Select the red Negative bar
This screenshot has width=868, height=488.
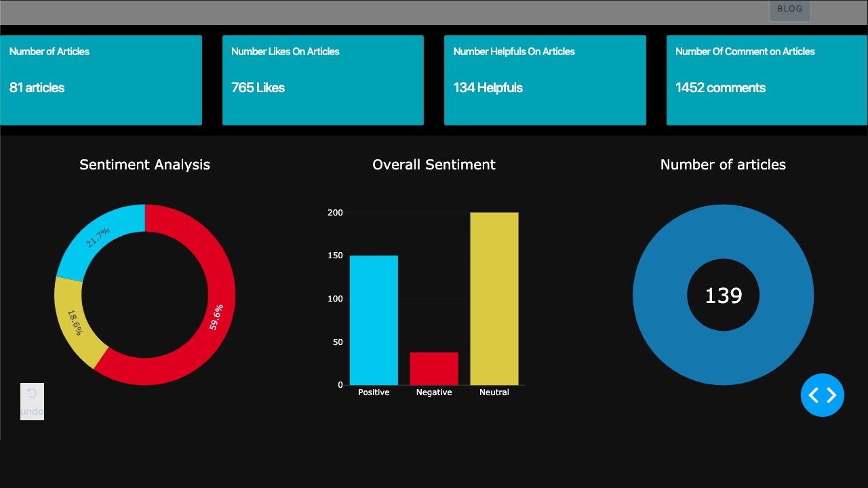[x=434, y=368]
